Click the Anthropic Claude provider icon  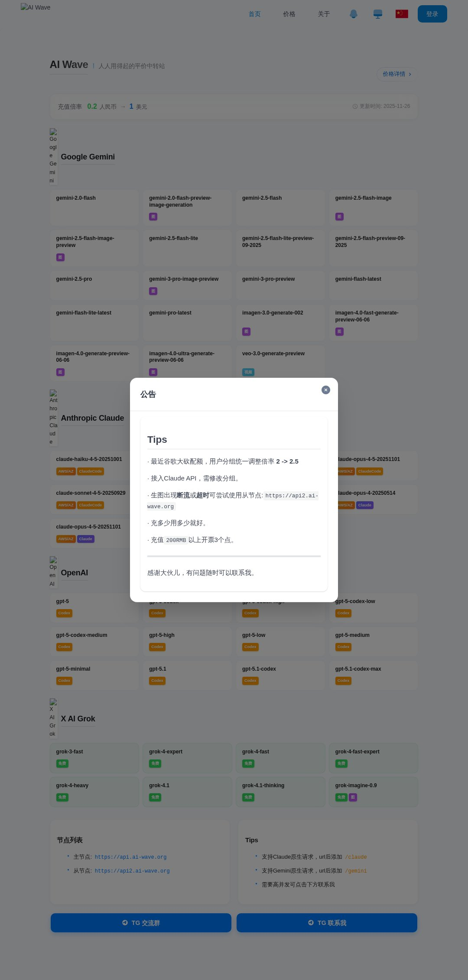[x=53, y=418]
